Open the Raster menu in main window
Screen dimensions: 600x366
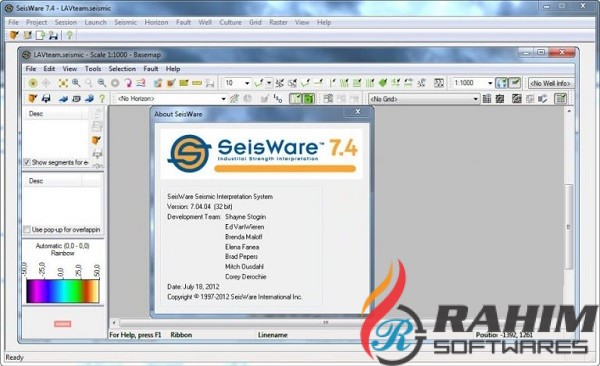pos(278,22)
